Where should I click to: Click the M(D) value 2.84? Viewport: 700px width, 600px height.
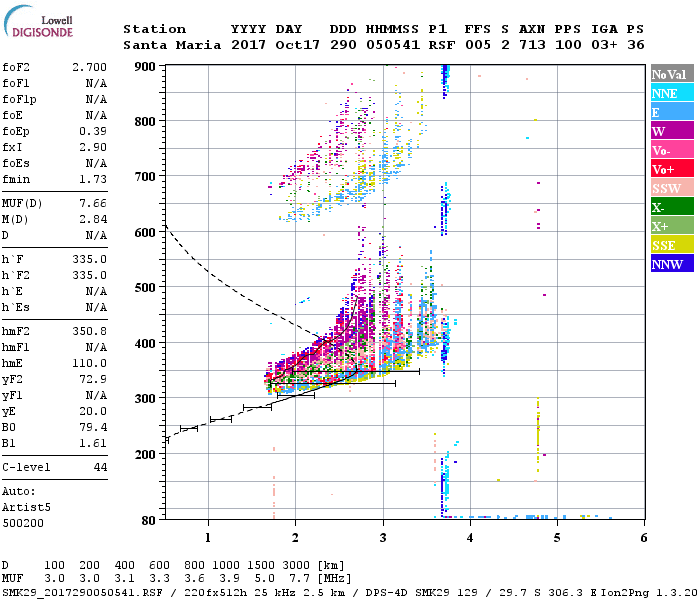click(x=93, y=220)
